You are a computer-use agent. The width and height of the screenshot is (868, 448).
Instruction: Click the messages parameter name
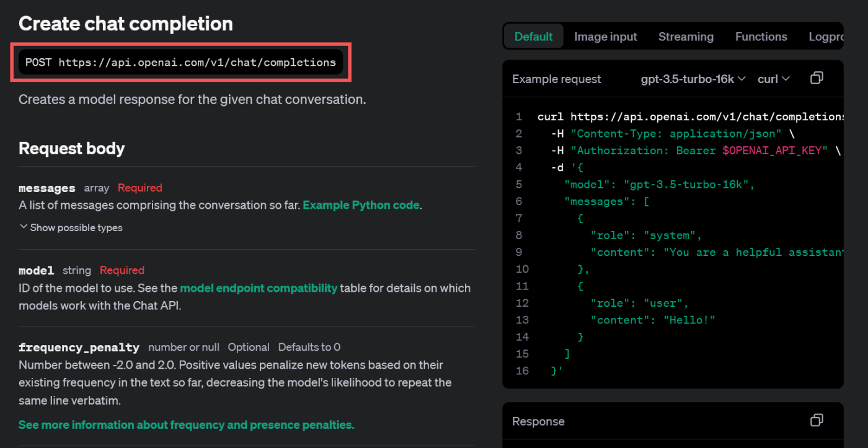(x=47, y=188)
